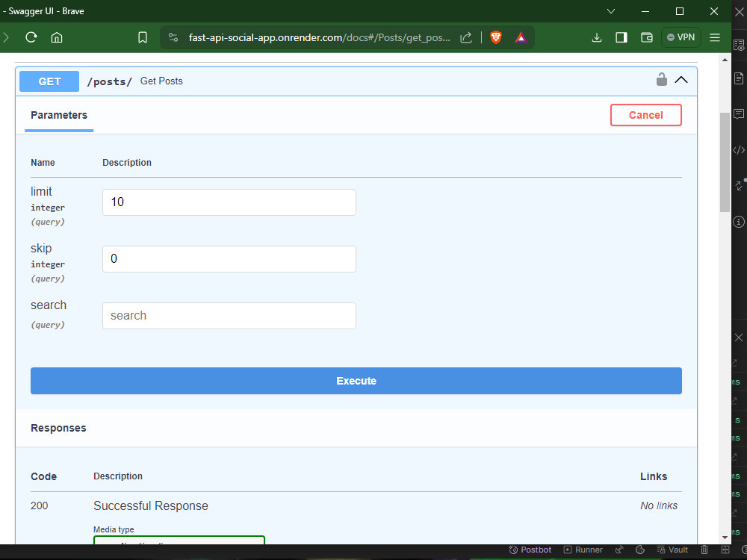Viewport: 747px width, 560px height.
Task: Open Postman info icon in sidebar
Action: [x=739, y=222]
